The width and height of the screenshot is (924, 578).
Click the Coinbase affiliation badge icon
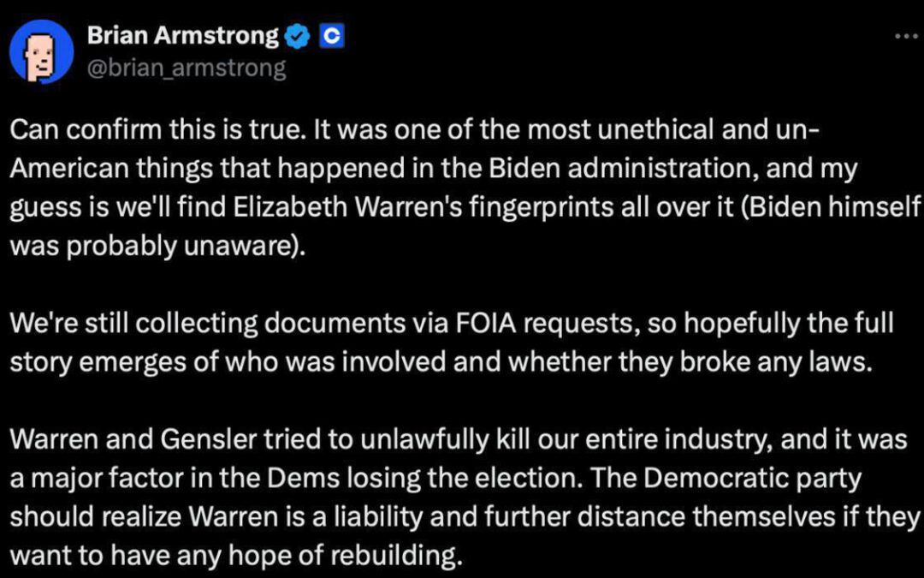[x=331, y=36]
